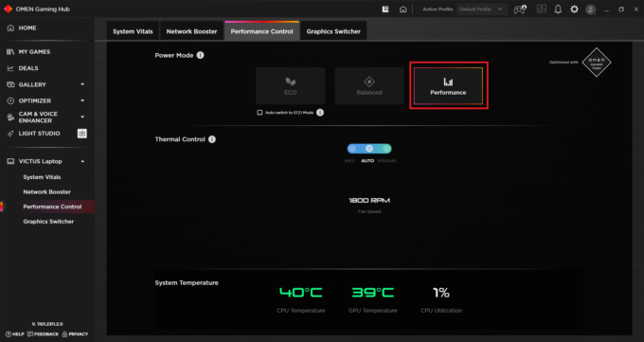Open the desktop layout icon in title bar
644x342 pixels.
click(x=542, y=9)
